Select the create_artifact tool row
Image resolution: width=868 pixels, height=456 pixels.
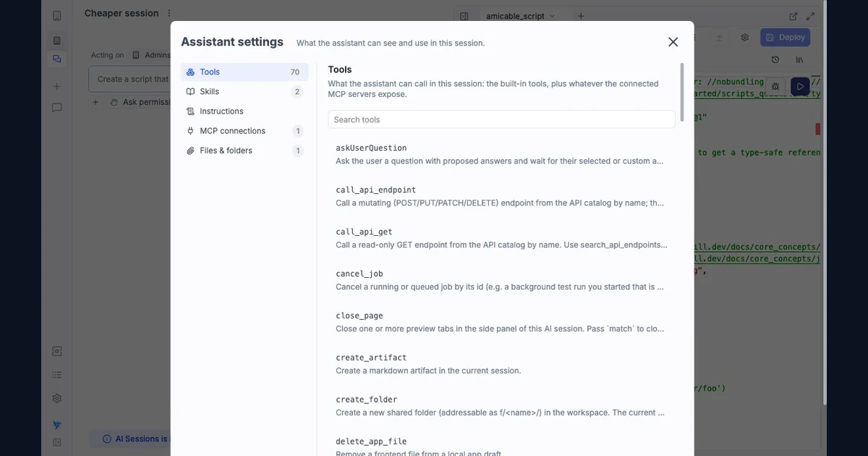(x=501, y=364)
